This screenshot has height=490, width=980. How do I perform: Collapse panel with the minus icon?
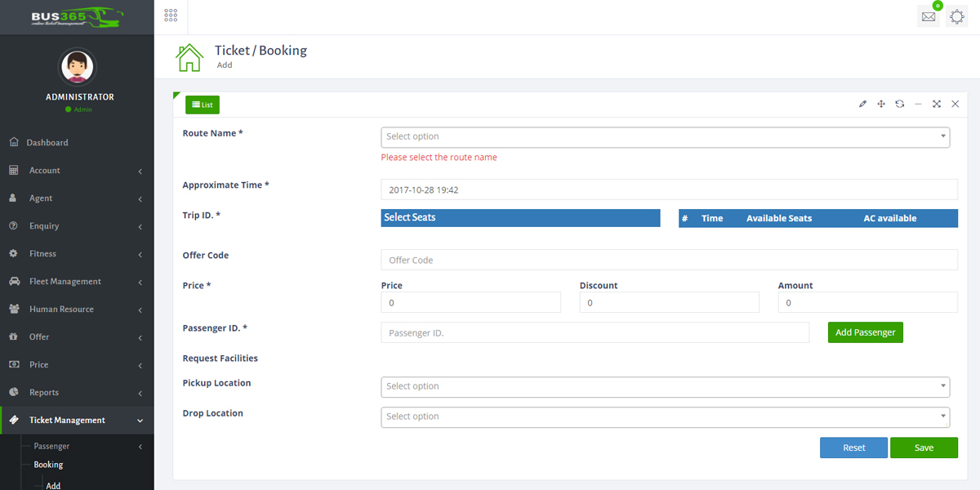(918, 105)
